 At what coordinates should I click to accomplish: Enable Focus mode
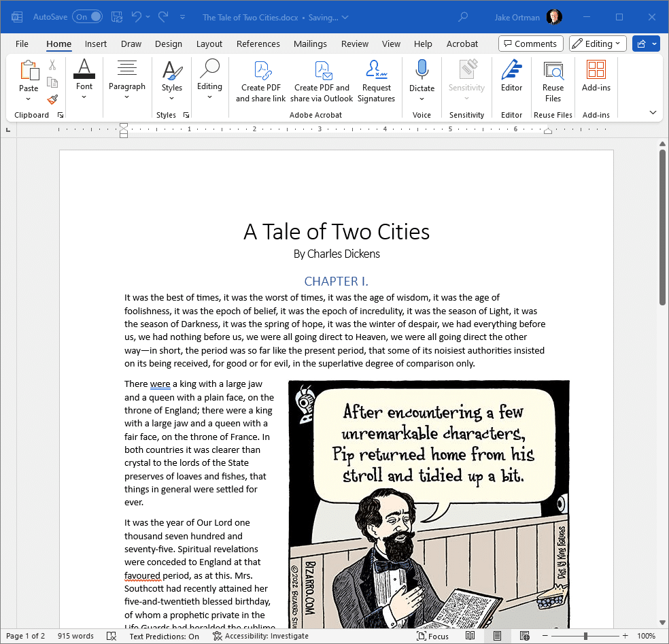click(x=432, y=636)
